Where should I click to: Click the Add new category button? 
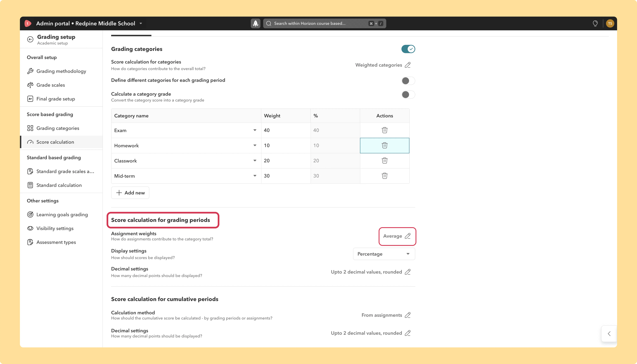pos(130,193)
